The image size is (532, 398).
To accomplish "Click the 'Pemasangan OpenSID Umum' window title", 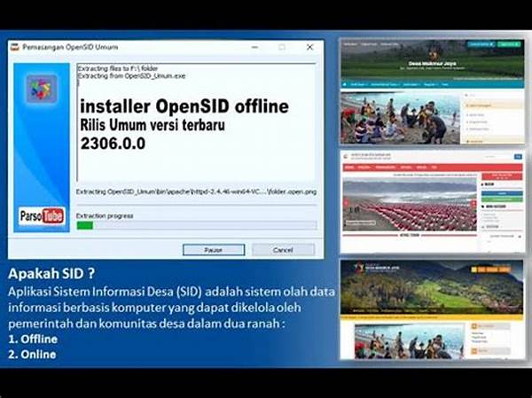I will coord(70,47).
